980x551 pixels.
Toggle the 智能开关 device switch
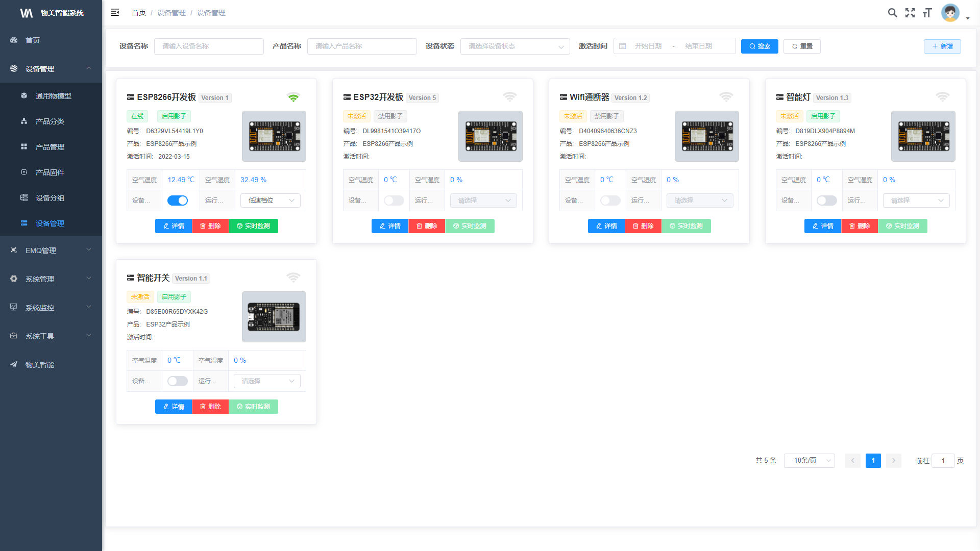tap(178, 381)
